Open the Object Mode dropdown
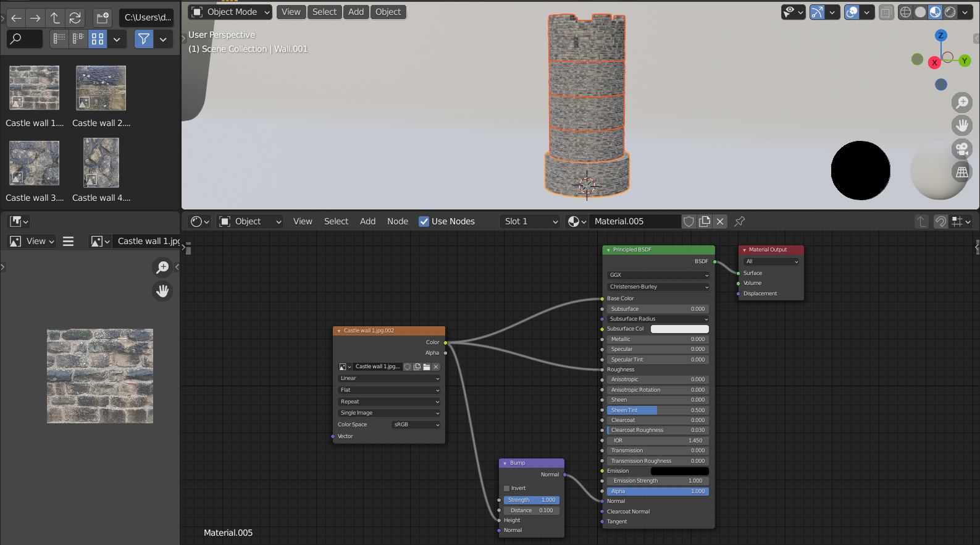This screenshot has height=545, width=980. (x=230, y=12)
